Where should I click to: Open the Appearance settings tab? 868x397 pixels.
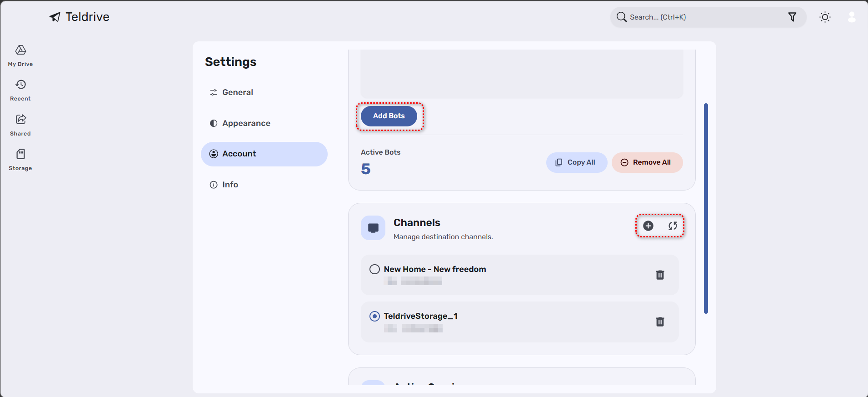point(264,123)
